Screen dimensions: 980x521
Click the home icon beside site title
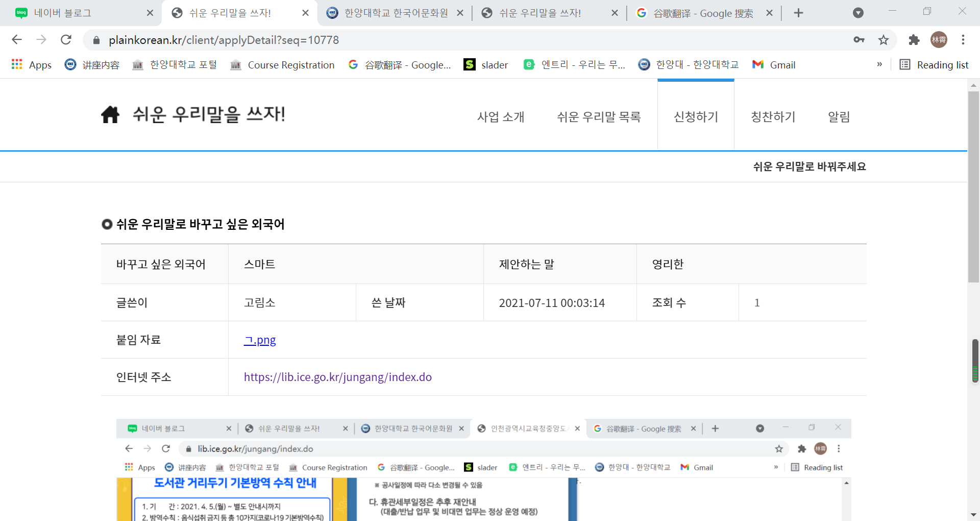[110, 115]
